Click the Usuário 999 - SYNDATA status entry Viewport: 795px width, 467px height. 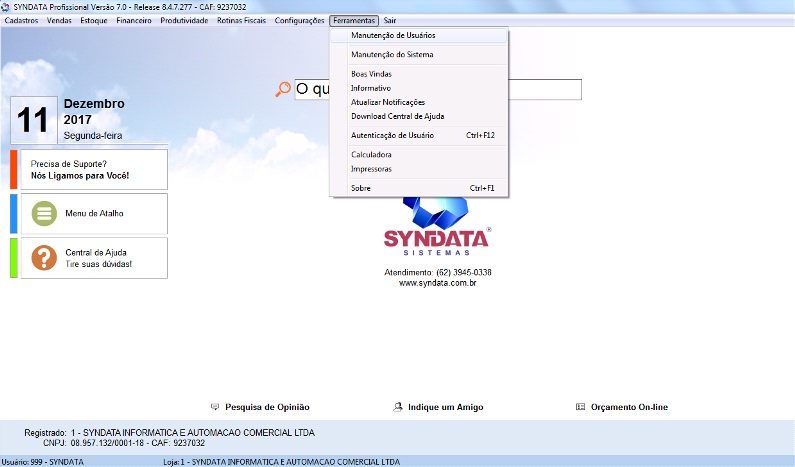coord(43,462)
